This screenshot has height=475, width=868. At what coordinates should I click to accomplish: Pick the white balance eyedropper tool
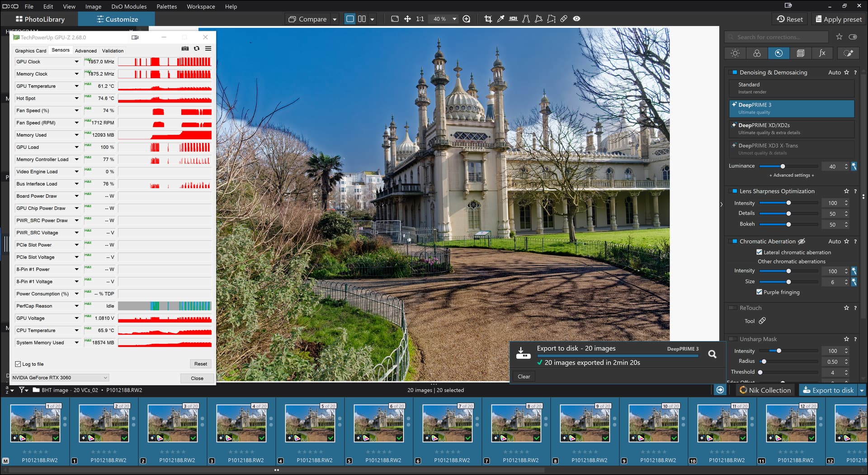(500, 19)
